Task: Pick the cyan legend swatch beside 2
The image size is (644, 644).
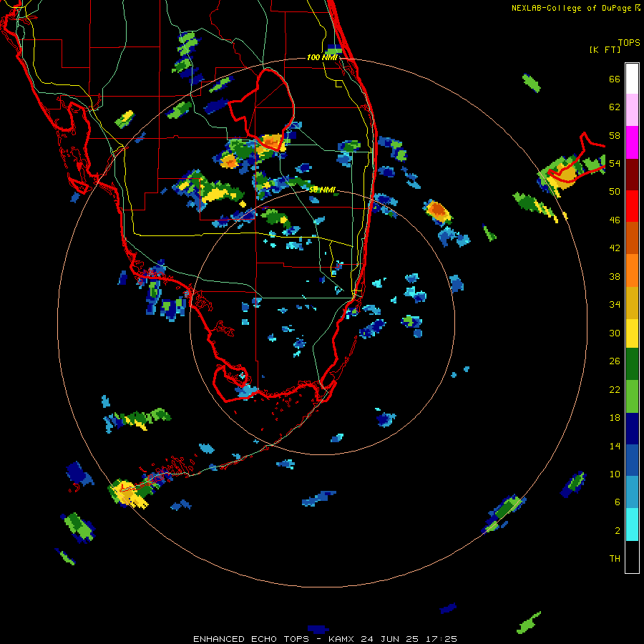Action: [x=632, y=525]
